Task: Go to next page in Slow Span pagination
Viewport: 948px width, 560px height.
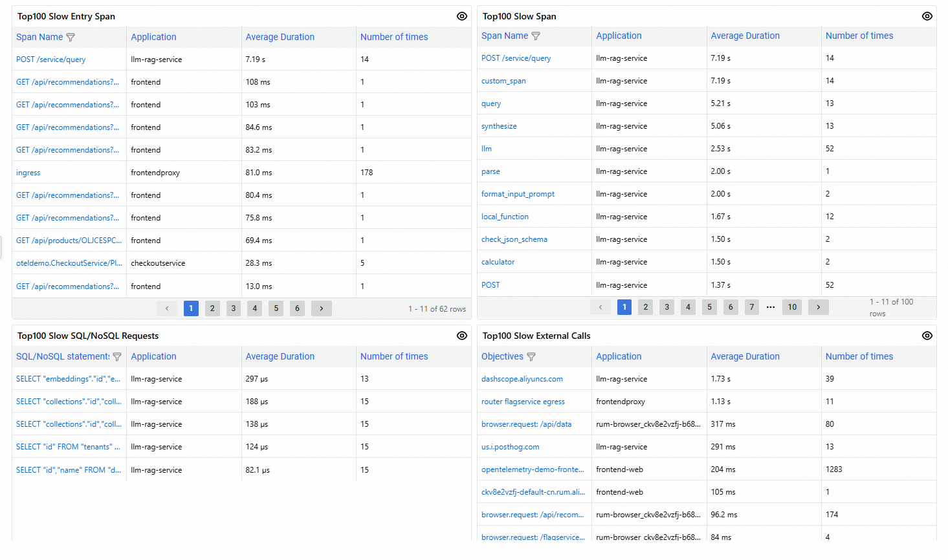Action: (x=819, y=307)
